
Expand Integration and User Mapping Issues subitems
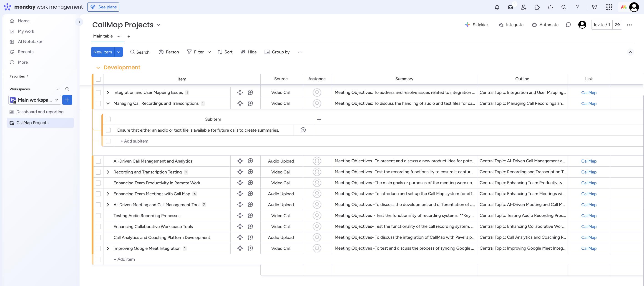click(108, 93)
